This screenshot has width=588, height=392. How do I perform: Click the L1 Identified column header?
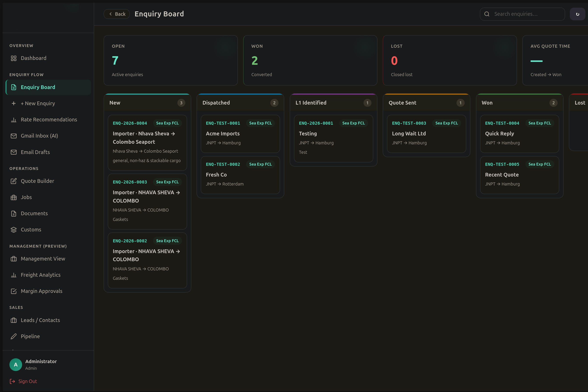click(x=334, y=103)
